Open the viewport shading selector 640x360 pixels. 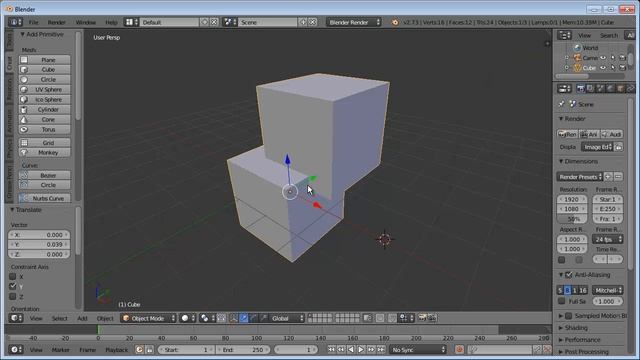(x=188, y=318)
